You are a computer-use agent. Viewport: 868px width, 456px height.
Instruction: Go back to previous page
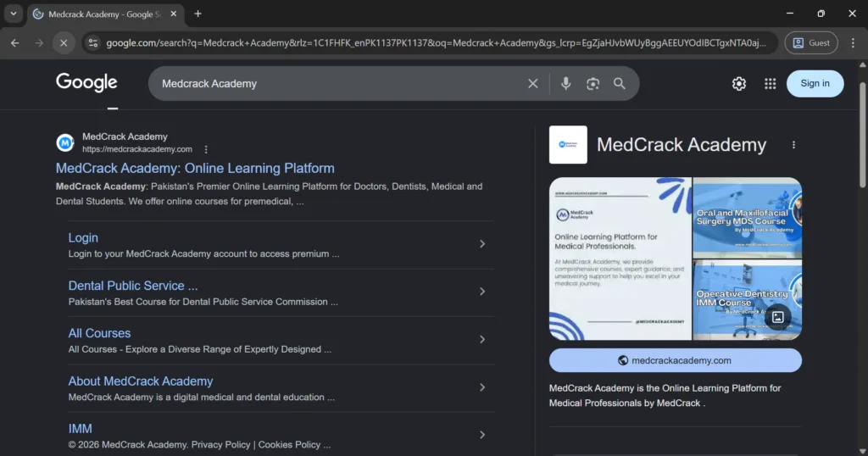(x=15, y=42)
